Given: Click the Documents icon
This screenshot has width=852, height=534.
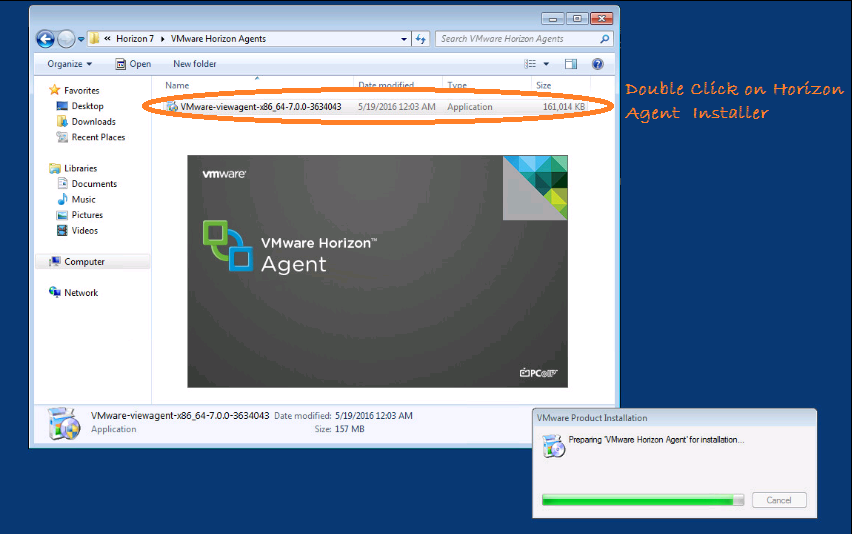Looking at the screenshot, I should (x=62, y=184).
